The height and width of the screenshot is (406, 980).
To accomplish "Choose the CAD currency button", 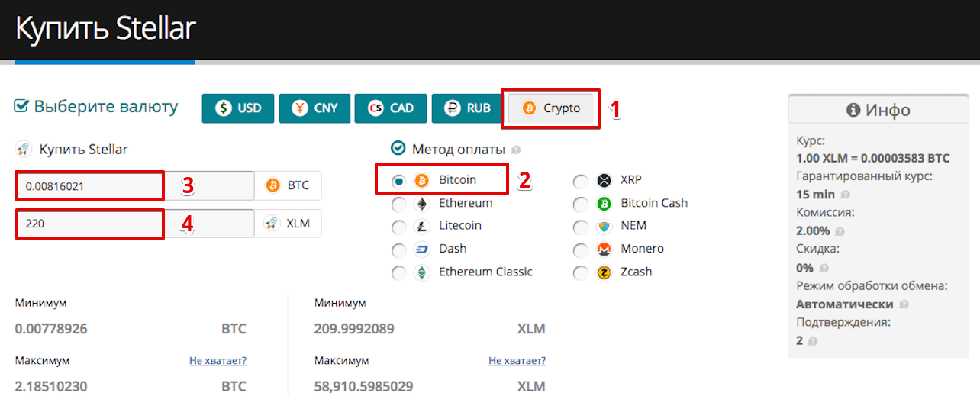I will (389, 108).
